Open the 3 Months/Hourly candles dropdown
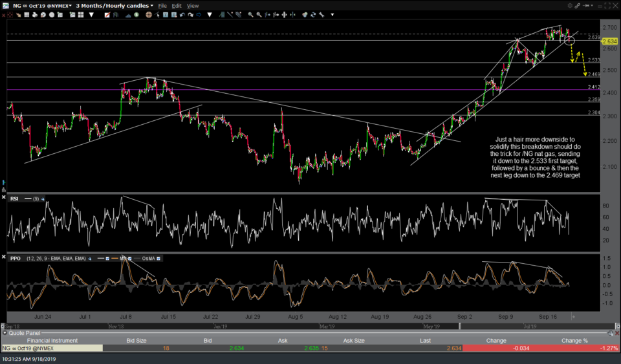This screenshot has width=621, height=364. click(114, 6)
